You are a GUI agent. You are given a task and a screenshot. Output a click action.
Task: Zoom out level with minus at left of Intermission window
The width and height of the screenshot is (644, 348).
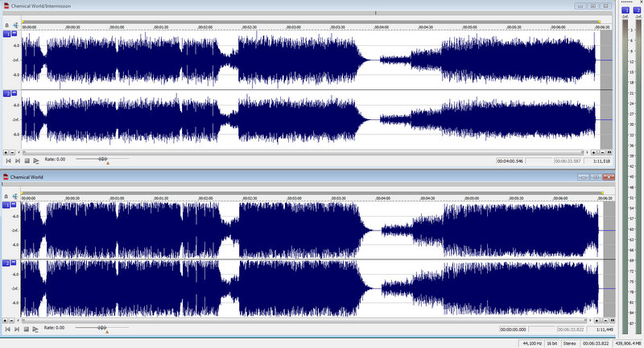coord(12,152)
